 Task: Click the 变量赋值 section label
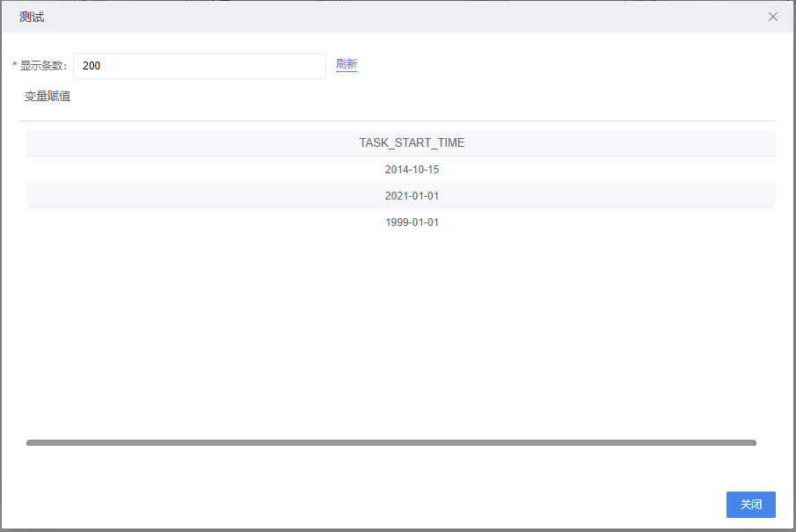(47, 96)
